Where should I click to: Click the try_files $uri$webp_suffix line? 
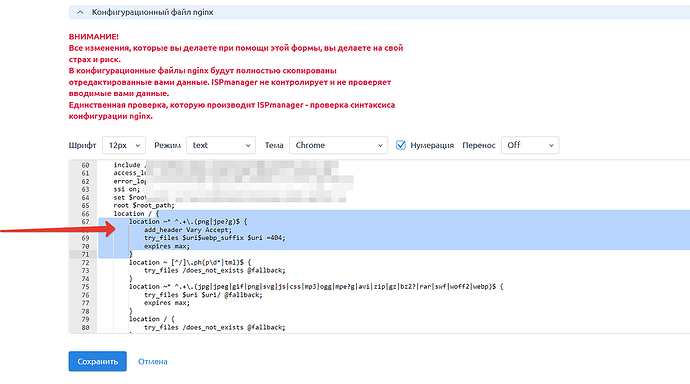[215, 238]
